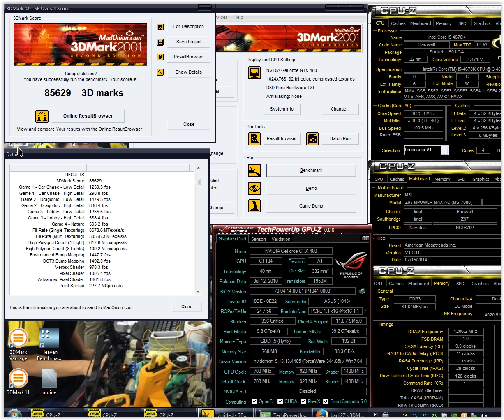Click the Edit Description notepad icon
504x420 pixels.
pos(160,27)
